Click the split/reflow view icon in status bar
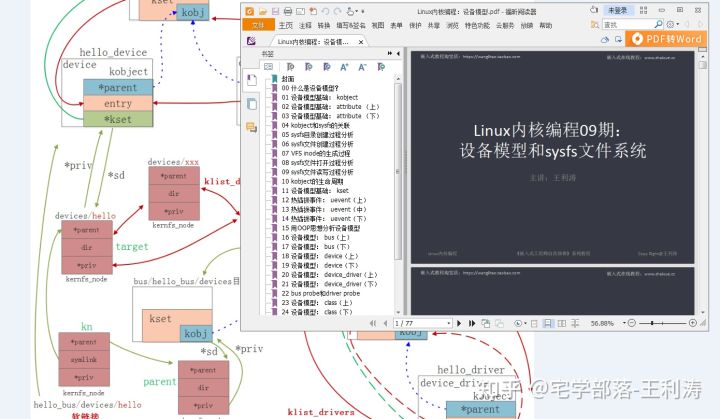The width and height of the screenshot is (720, 419). click(575, 323)
